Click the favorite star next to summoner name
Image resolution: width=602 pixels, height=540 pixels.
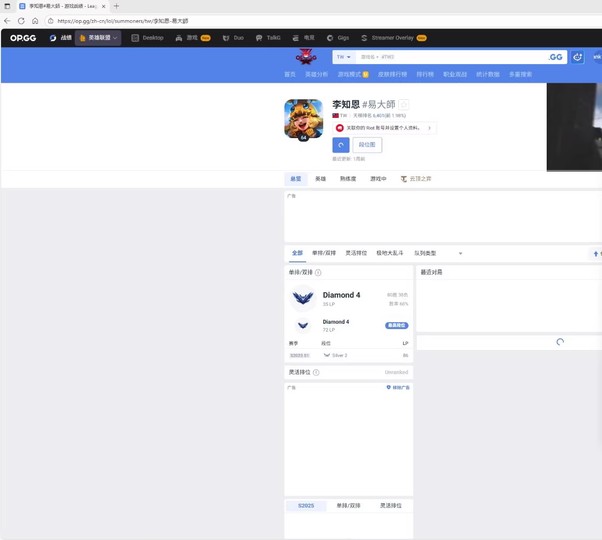[404, 105]
